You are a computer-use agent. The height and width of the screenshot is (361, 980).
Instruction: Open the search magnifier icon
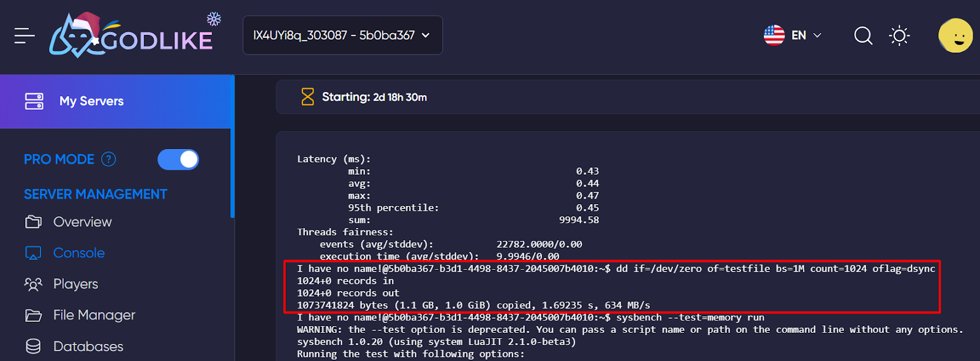(863, 36)
